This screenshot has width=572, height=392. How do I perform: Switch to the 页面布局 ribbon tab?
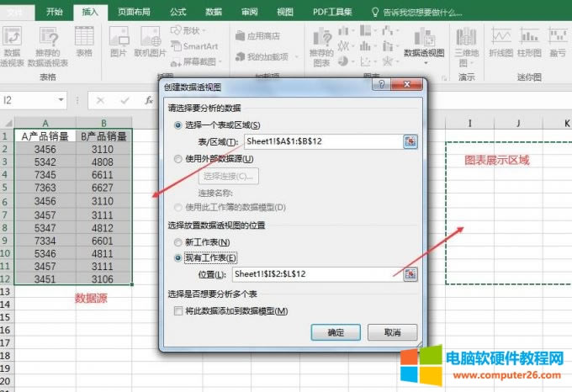tap(135, 12)
